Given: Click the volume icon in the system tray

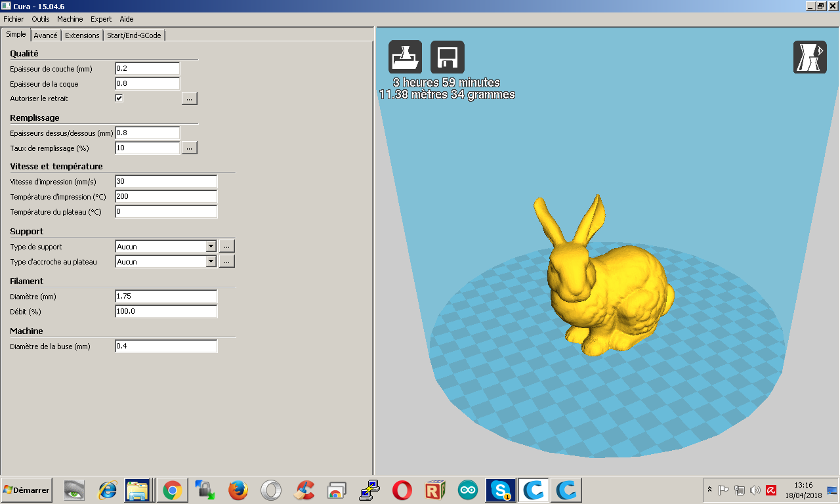Looking at the screenshot, I should [x=755, y=490].
